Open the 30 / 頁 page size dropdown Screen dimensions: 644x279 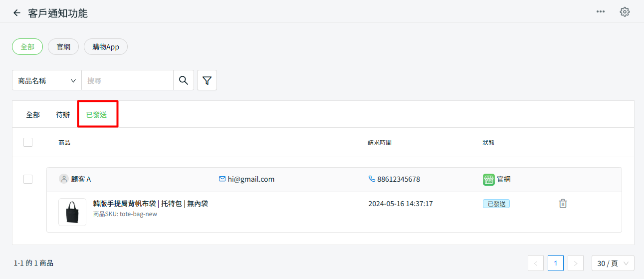(613, 263)
